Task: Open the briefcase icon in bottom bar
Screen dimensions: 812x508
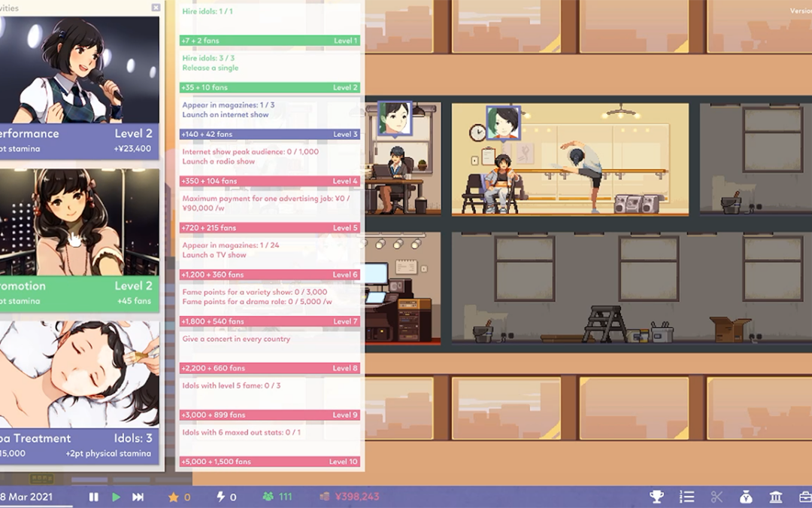Action: pyautogui.click(x=804, y=497)
